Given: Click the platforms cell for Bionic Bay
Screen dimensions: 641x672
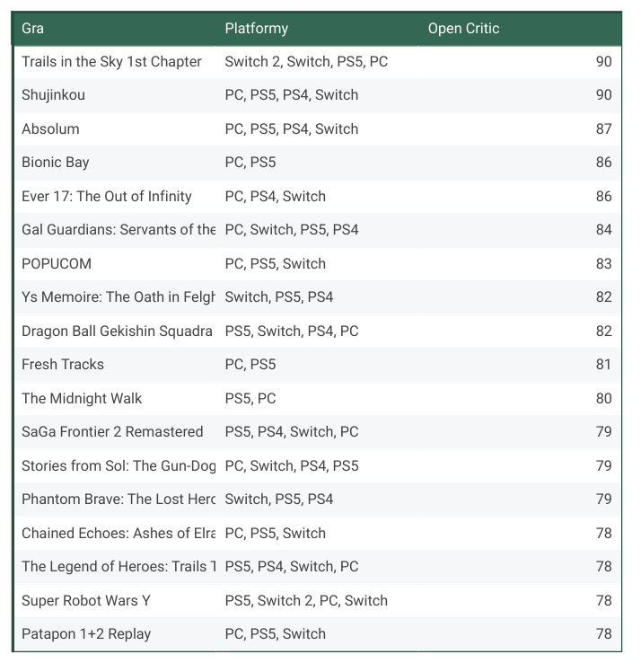Looking at the screenshot, I should (250, 163).
